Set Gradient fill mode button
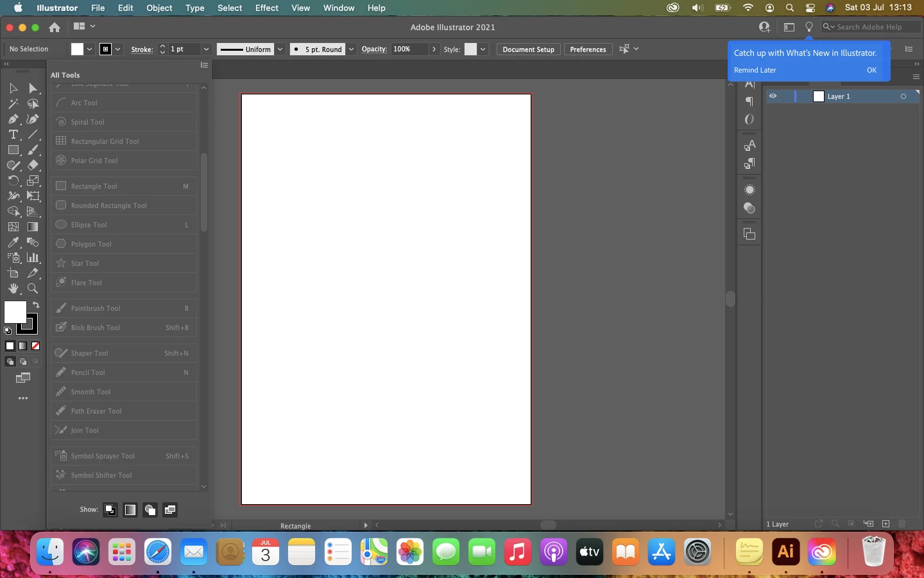 click(22, 346)
